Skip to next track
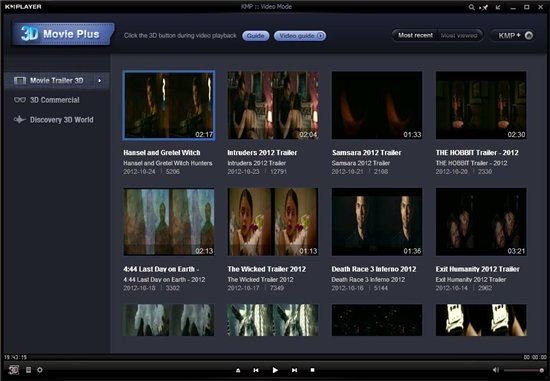Image resolution: width=550 pixels, height=381 pixels. tap(294, 370)
